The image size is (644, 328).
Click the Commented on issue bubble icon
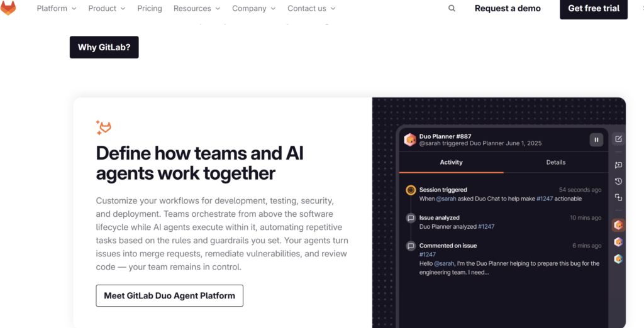tap(411, 246)
